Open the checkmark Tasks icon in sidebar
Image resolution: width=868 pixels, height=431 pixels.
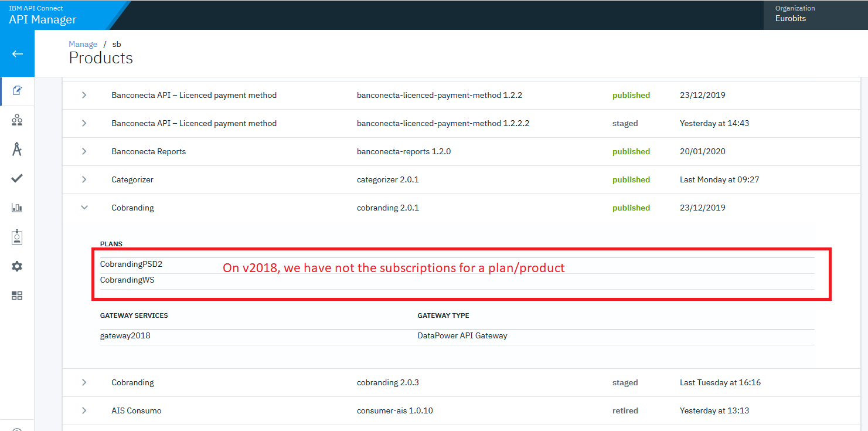pos(17,179)
